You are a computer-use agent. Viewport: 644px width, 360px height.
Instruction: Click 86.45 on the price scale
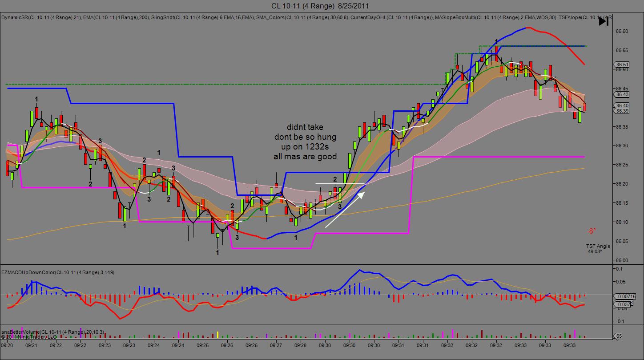[x=622, y=89]
